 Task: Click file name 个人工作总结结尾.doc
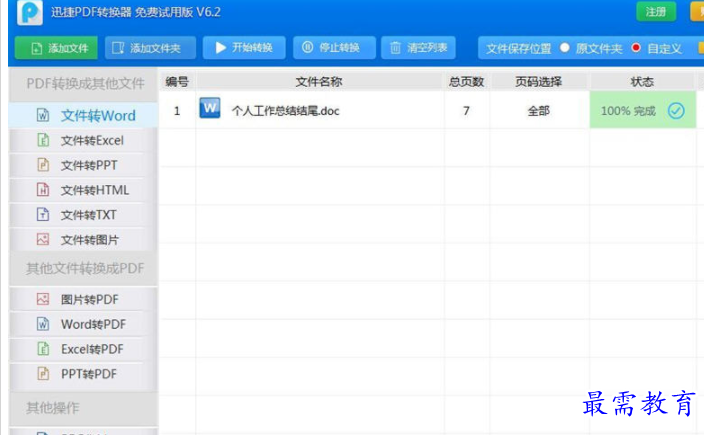pos(286,111)
